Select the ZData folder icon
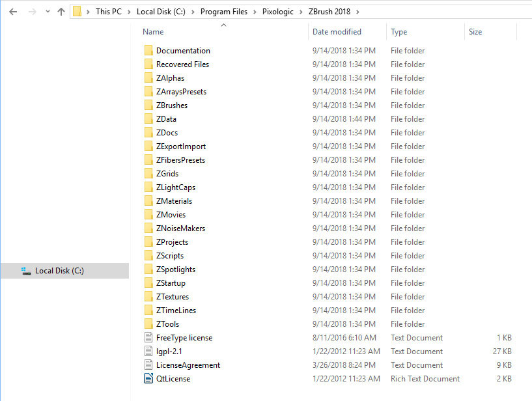 pos(148,118)
